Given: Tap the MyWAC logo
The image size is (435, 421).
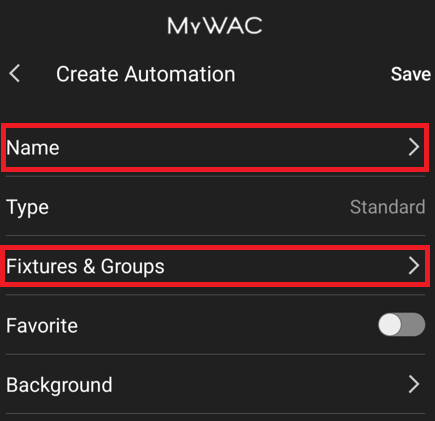Looking at the screenshot, I should tap(215, 26).
